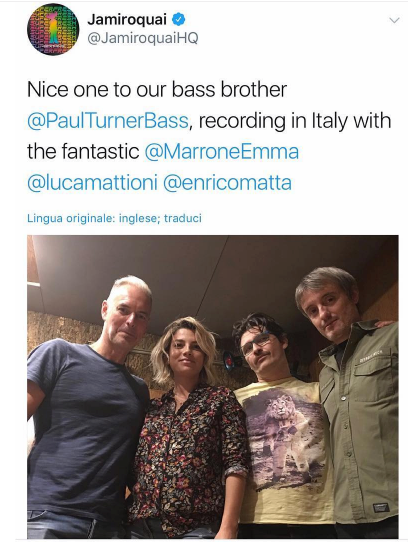Open the @PaulTurnerBass mention
The image size is (408, 551).
(x=108, y=121)
